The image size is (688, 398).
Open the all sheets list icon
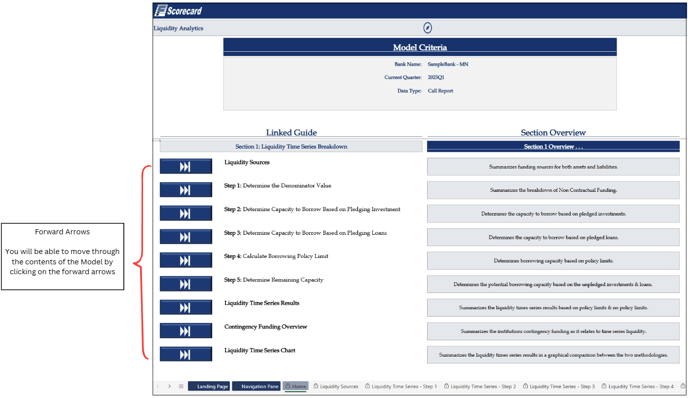point(181,386)
